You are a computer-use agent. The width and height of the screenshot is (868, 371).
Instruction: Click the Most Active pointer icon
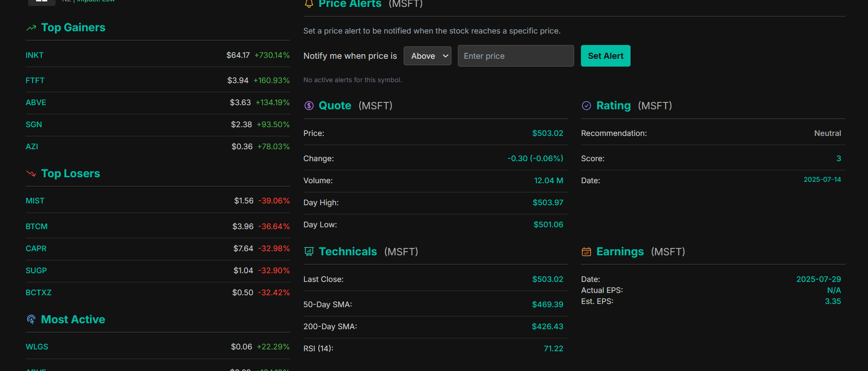(x=31, y=320)
